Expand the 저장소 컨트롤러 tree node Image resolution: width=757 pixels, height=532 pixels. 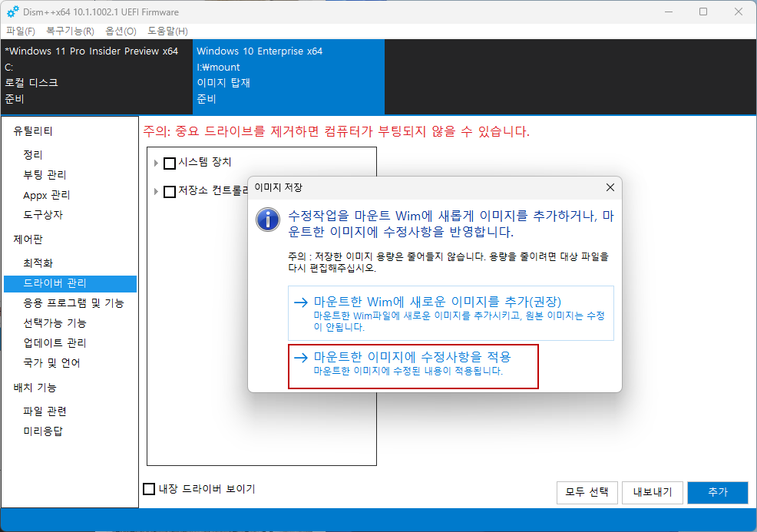coord(156,192)
